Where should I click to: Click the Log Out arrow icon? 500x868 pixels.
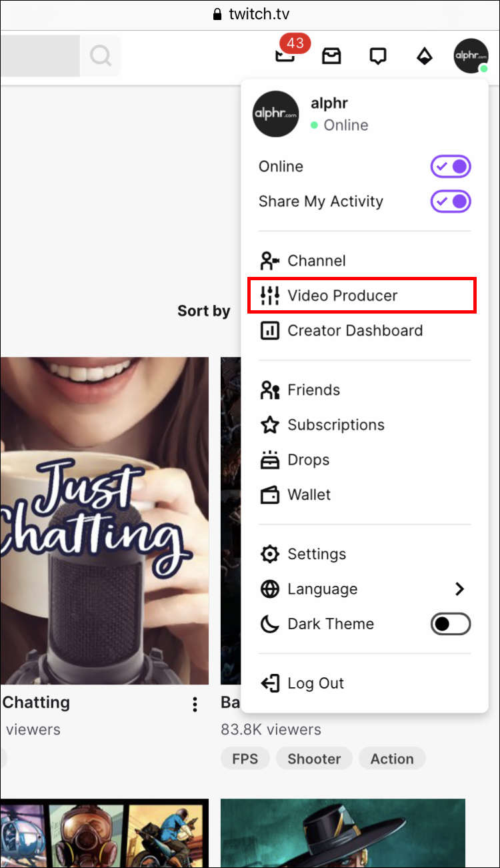point(270,683)
